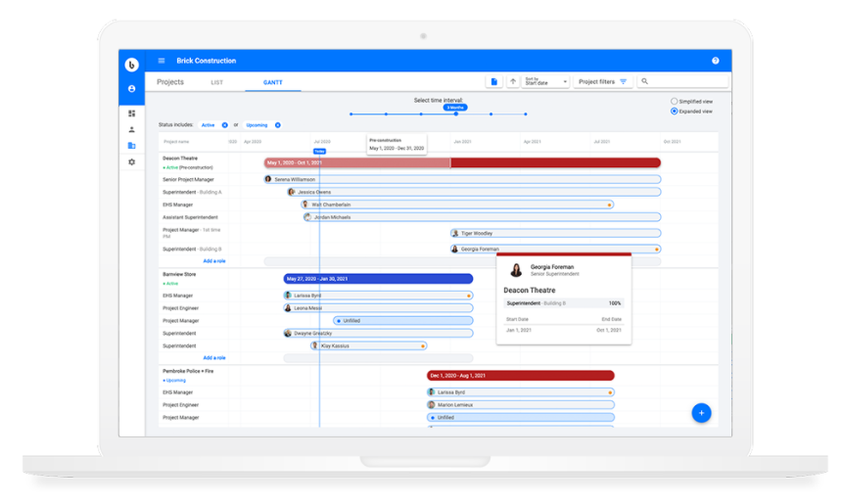Screen dimensions: 842x504
Task: Click Add a role under Barnview Store
Action: [x=214, y=357]
